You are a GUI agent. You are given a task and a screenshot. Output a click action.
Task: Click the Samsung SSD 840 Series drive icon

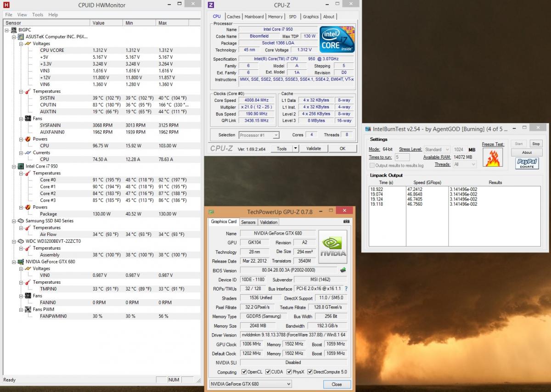click(21, 221)
